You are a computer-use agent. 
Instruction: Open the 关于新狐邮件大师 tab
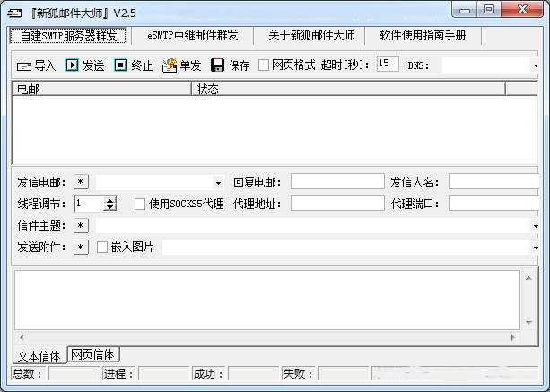tap(311, 35)
